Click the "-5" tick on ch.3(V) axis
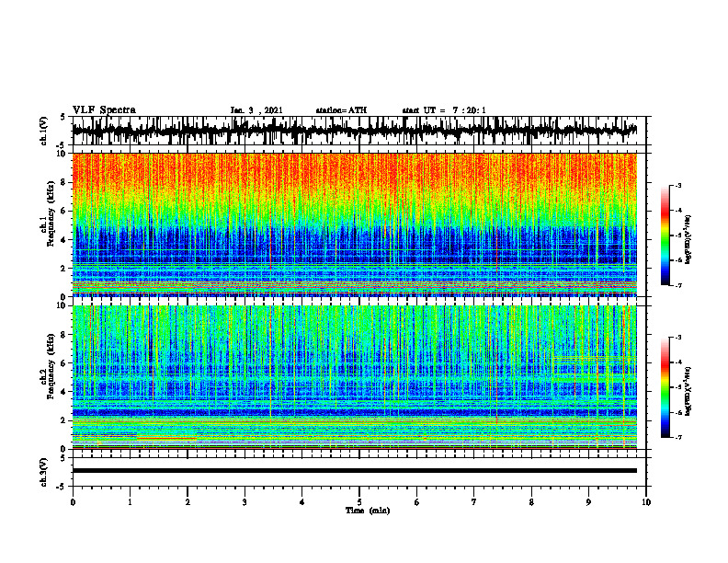 tap(62, 487)
